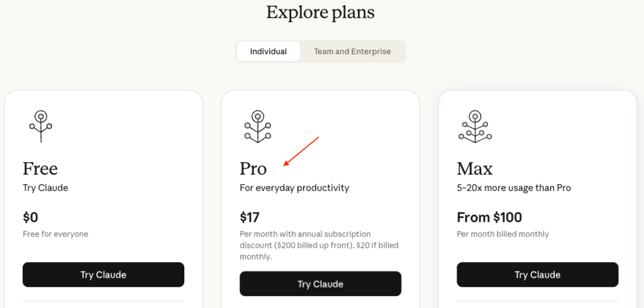Click the Free plan title
Screen dimensions: 644x308
tap(40, 168)
